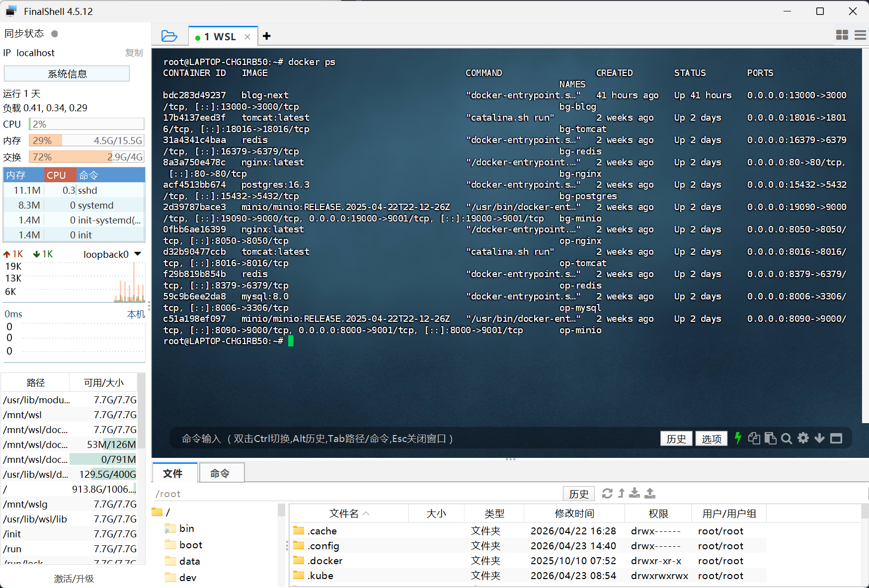Select the /mnt/wsl disk row

click(x=70, y=415)
